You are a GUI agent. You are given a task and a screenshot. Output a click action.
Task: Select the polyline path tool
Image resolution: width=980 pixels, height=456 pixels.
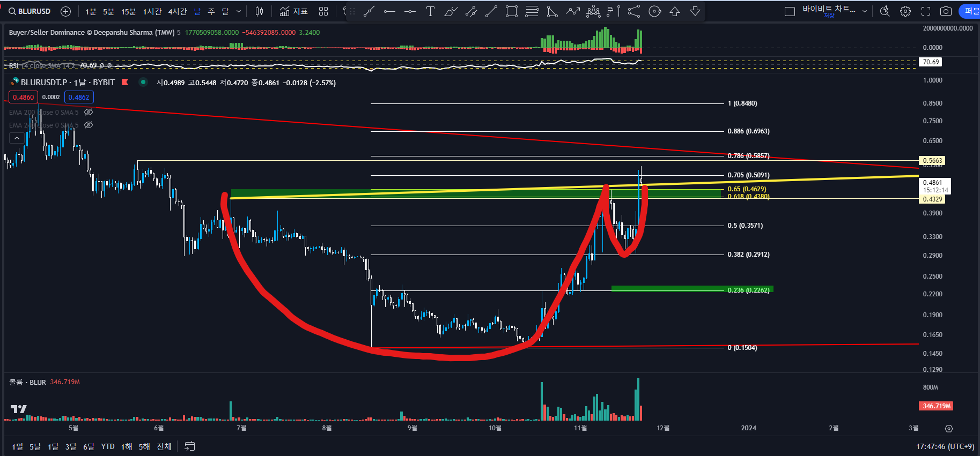(573, 11)
